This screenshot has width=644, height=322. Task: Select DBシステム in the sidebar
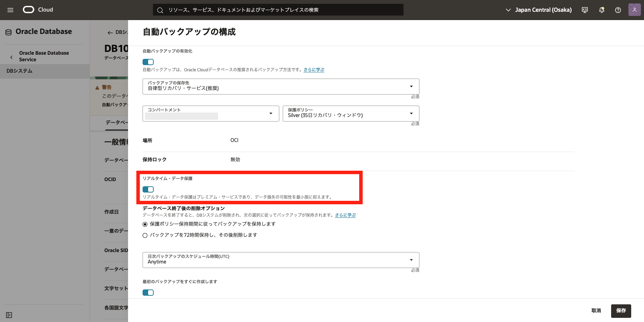19,71
